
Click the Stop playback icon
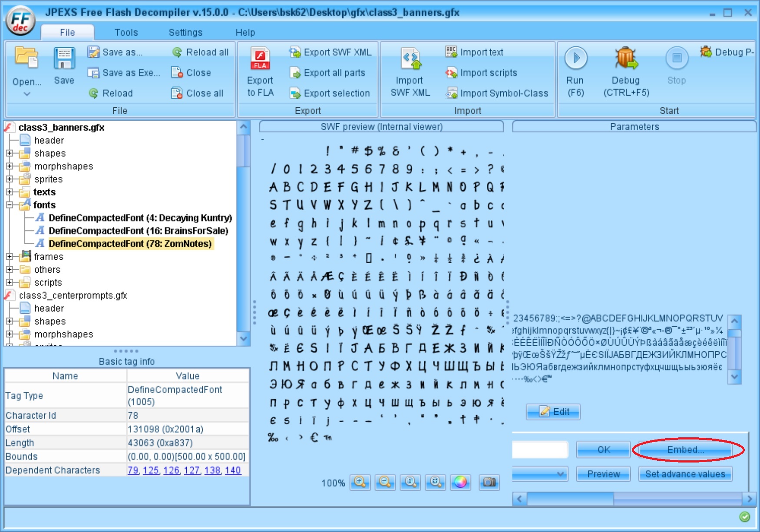pyautogui.click(x=677, y=58)
